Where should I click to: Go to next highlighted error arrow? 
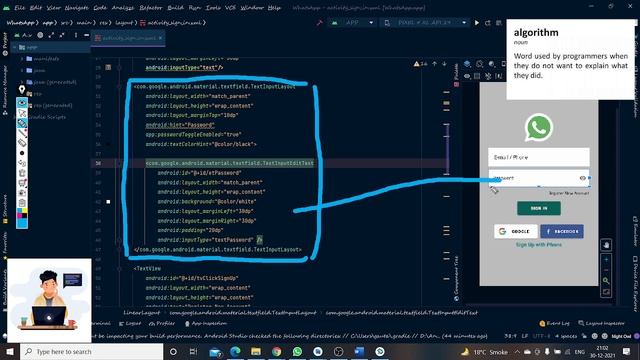(x=444, y=64)
